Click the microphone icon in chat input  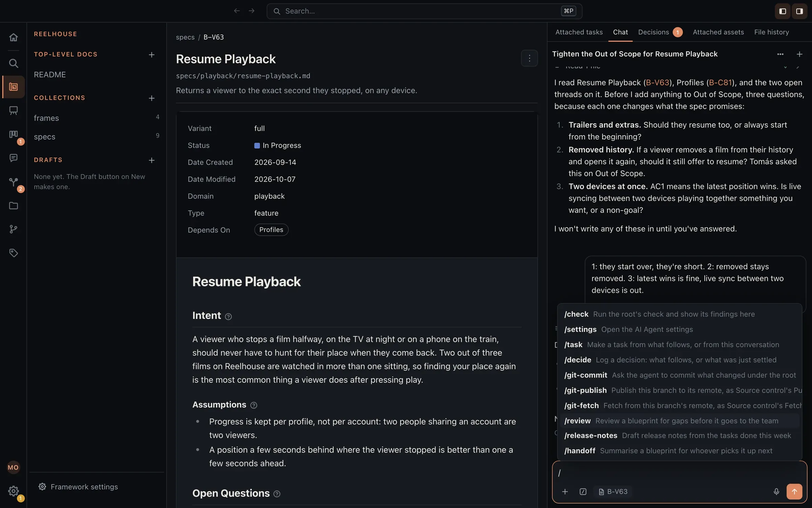[776, 491]
